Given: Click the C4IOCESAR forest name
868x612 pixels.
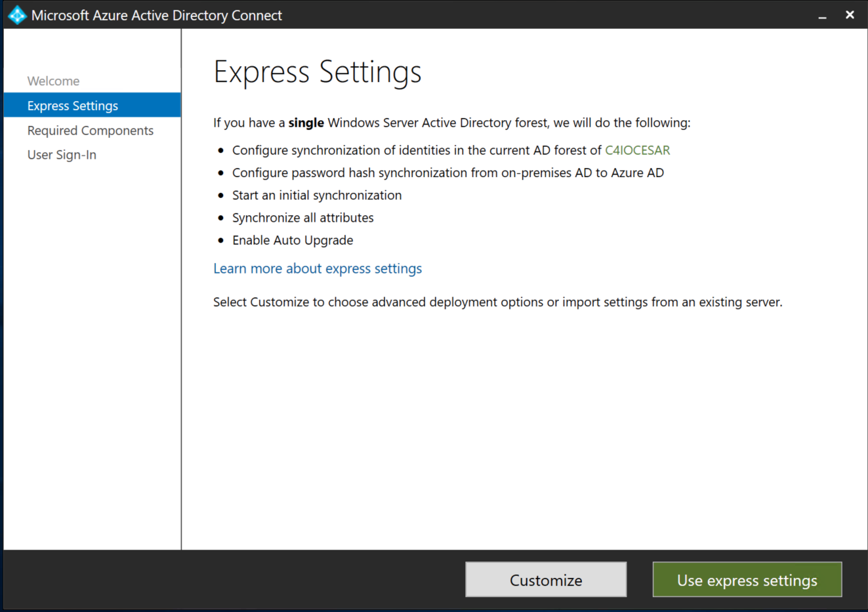Looking at the screenshot, I should (x=637, y=150).
